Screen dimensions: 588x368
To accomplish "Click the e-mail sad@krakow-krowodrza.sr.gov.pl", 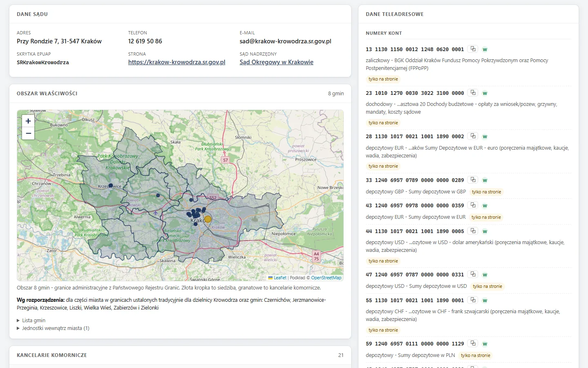I will point(285,41).
